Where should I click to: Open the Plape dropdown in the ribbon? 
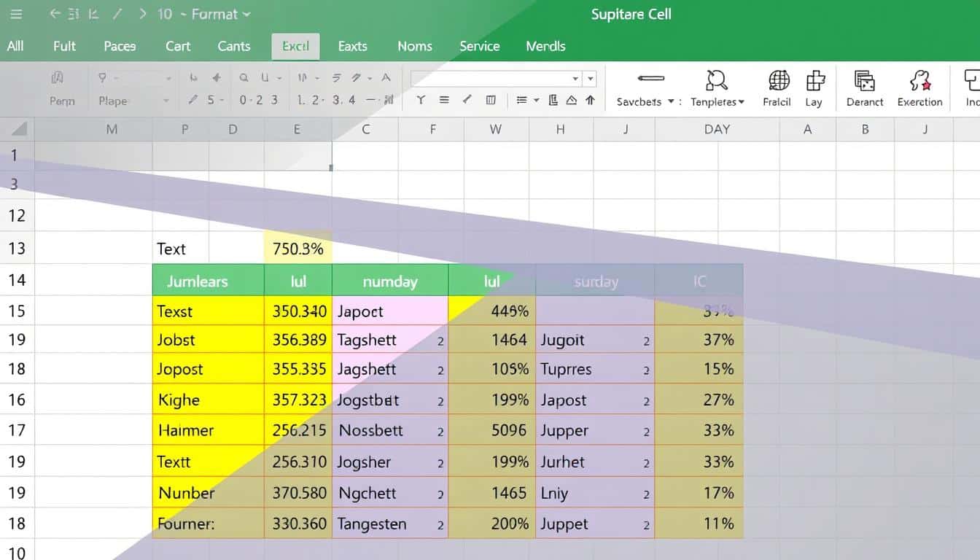click(166, 101)
